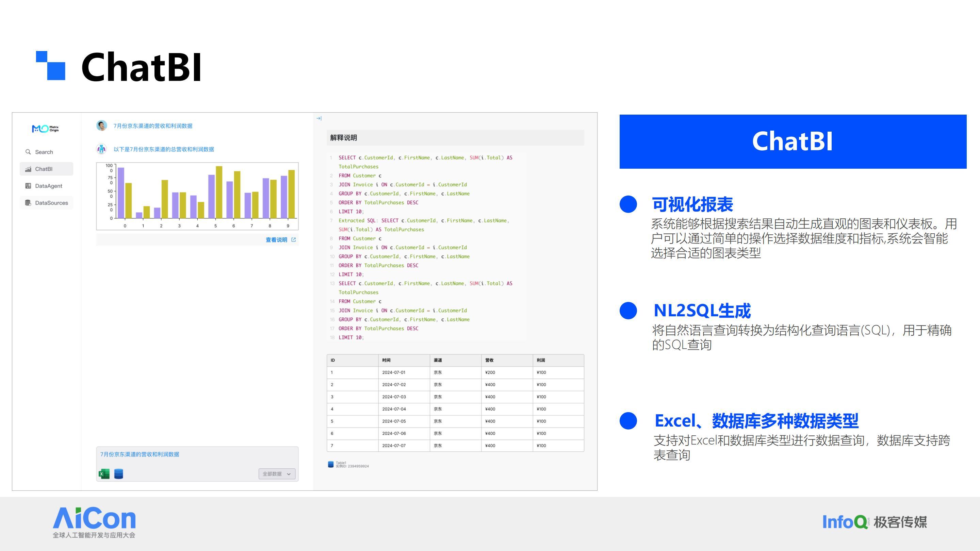The height and width of the screenshot is (551, 980).
Task: Click the ID column header
Action: tap(353, 360)
